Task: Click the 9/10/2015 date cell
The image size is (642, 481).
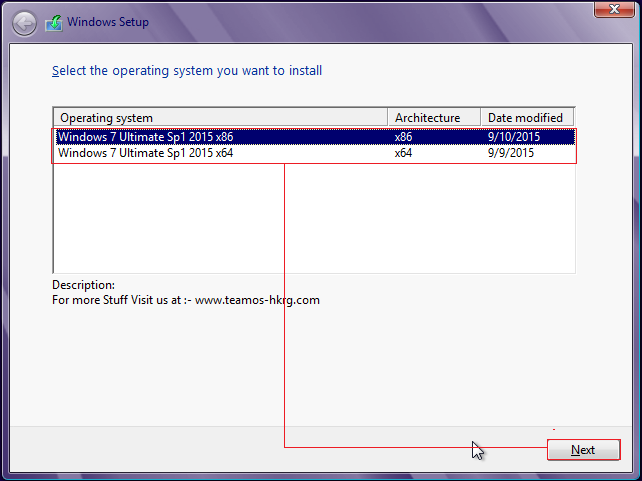Action: pos(514,137)
